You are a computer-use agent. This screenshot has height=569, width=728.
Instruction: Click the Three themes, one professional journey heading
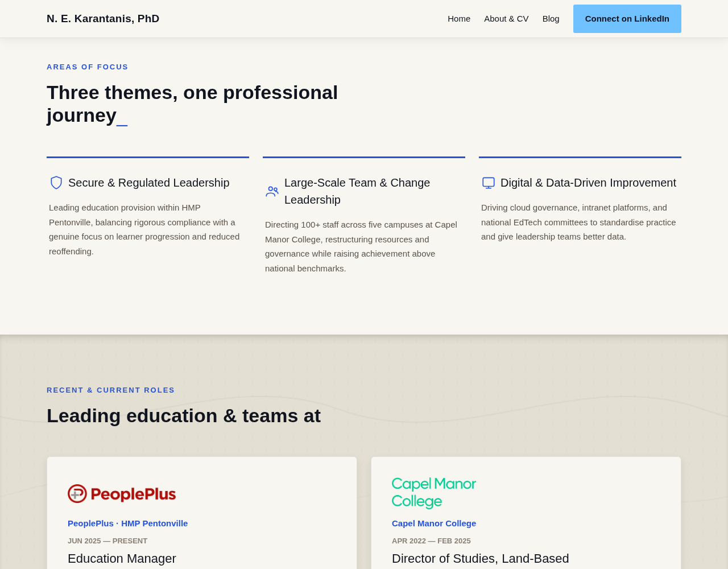[192, 104]
